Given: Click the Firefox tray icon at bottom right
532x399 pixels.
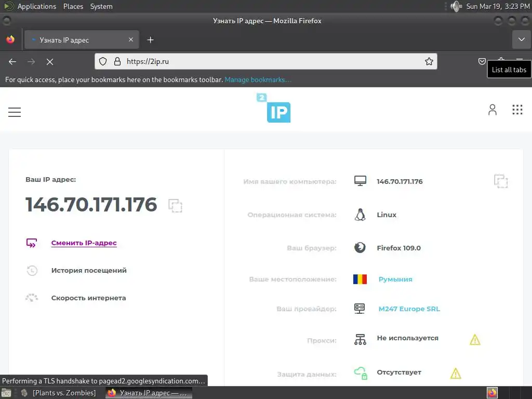Looking at the screenshot, I should pyautogui.click(x=492, y=393).
